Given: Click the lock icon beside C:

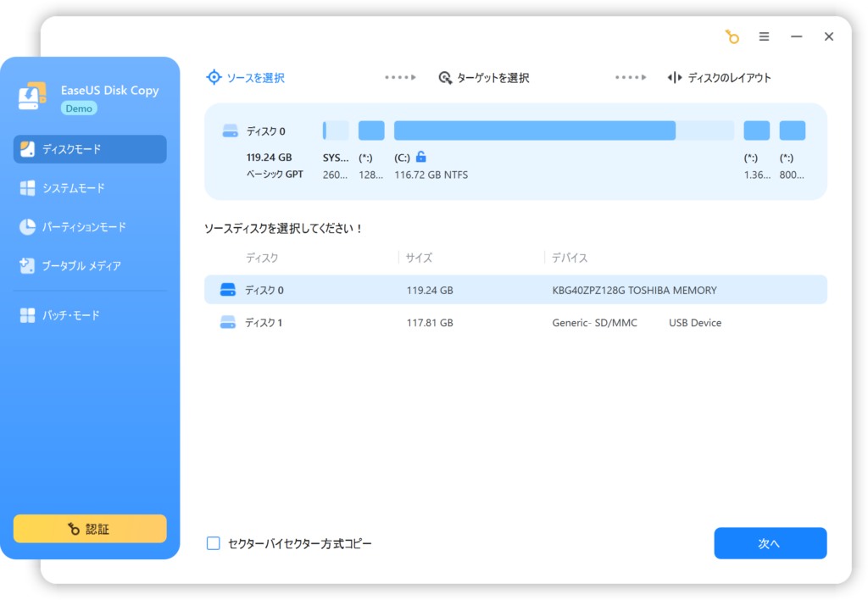Looking at the screenshot, I should [x=421, y=157].
